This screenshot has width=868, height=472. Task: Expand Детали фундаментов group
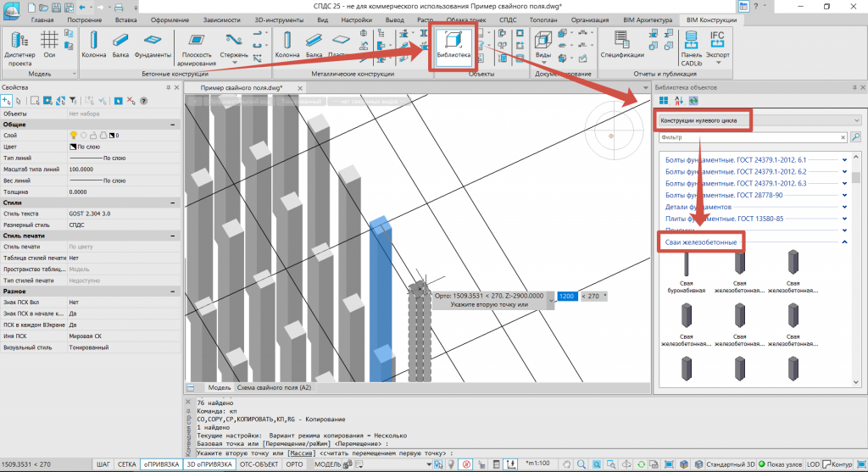845,207
